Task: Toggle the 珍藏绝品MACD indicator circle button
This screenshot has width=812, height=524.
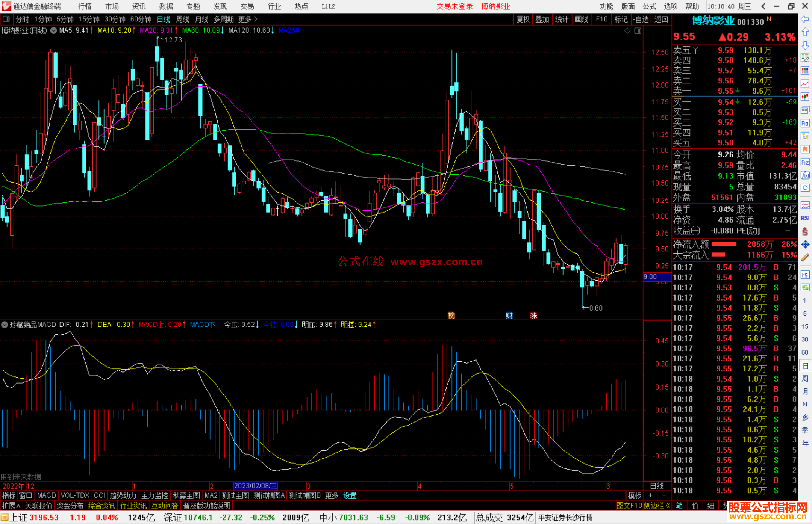Action: (5, 325)
